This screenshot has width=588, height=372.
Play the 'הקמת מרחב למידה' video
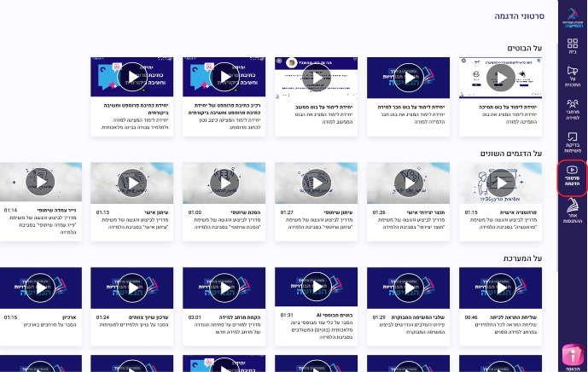pos(224,288)
